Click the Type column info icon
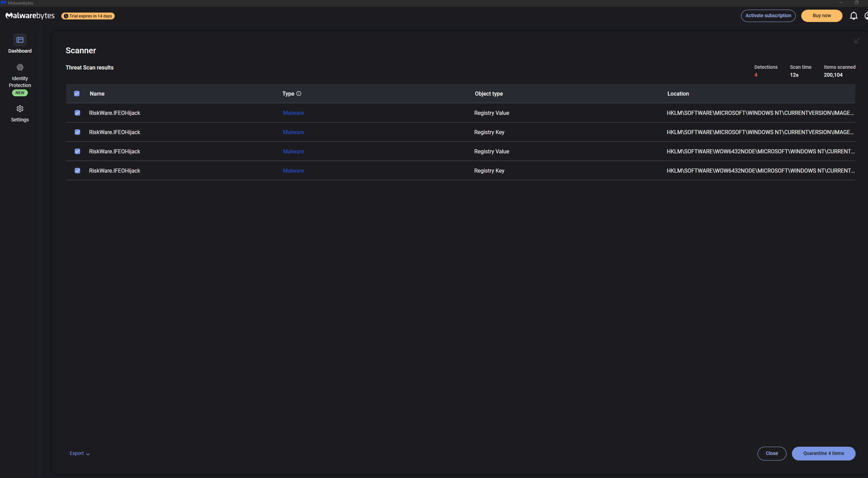Screen dimensions: 868x478 pyautogui.click(x=299, y=94)
